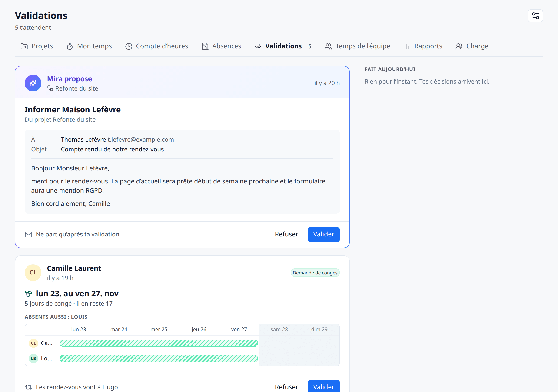Click the 'Du projet Refonte du site' subtitle
This screenshot has height=392, width=558.
(60, 120)
